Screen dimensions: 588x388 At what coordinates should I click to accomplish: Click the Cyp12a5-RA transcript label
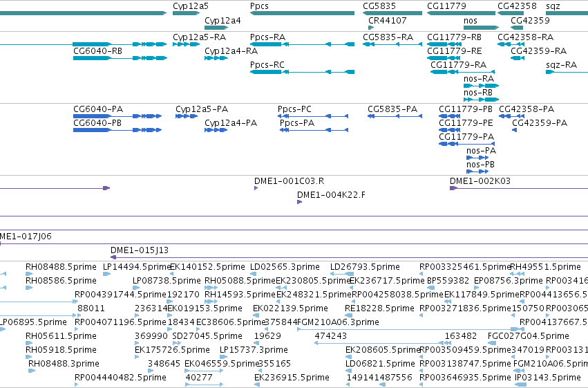point(200,37)
